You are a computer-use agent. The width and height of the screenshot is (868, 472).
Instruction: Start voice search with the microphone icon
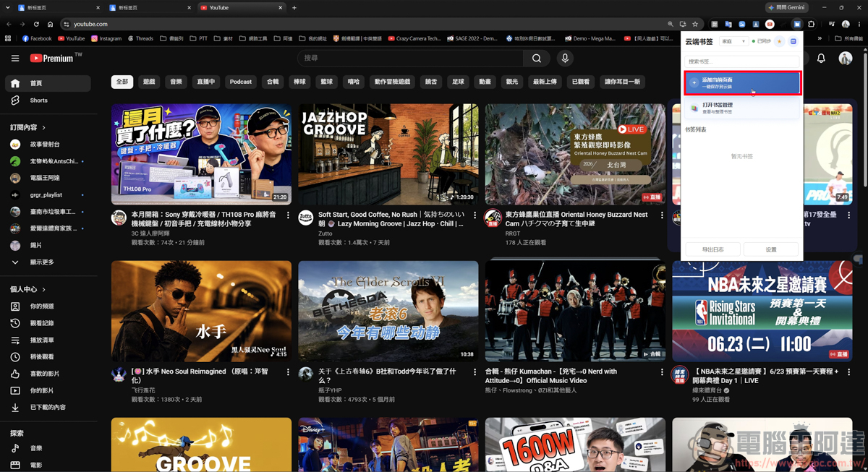pyautogui.click(x=565, y=59)
